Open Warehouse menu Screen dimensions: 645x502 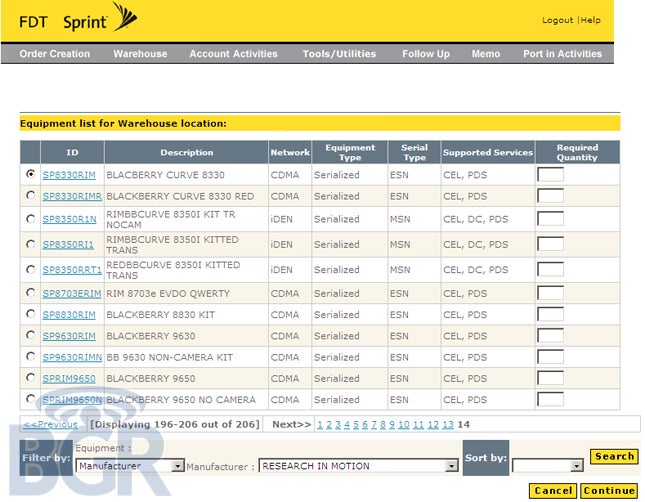tap(140, 54)
